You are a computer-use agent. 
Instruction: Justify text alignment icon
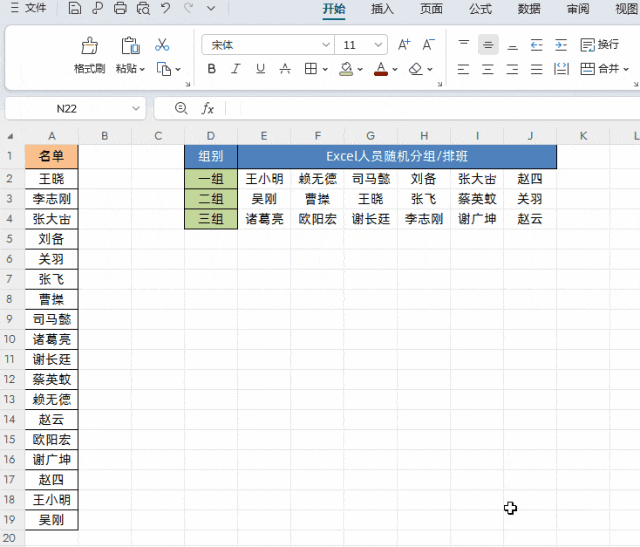point(536,69)
